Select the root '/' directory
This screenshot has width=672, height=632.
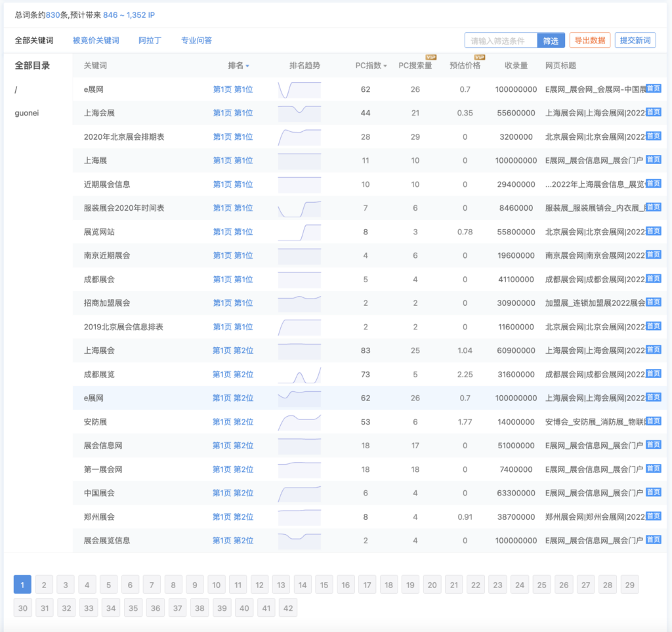point(16,89)
